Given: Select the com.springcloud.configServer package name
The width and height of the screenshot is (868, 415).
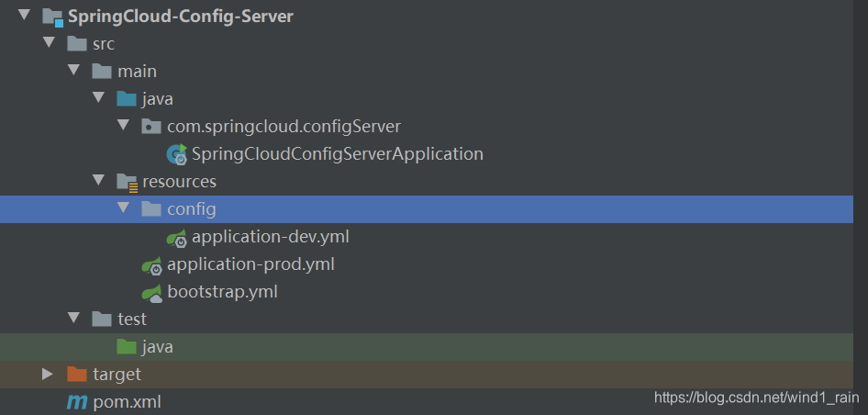Looking at the screenshot, I should tap(284, 127).
